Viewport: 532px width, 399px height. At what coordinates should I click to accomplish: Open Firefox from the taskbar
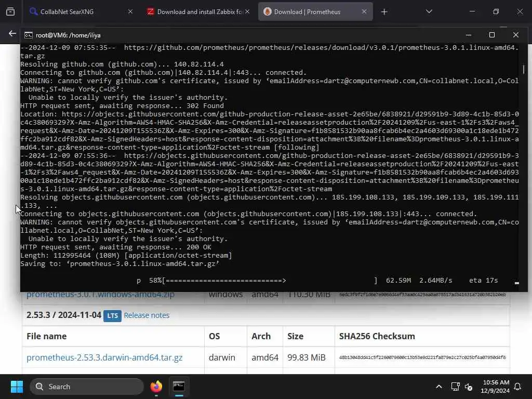pos(156,387)
